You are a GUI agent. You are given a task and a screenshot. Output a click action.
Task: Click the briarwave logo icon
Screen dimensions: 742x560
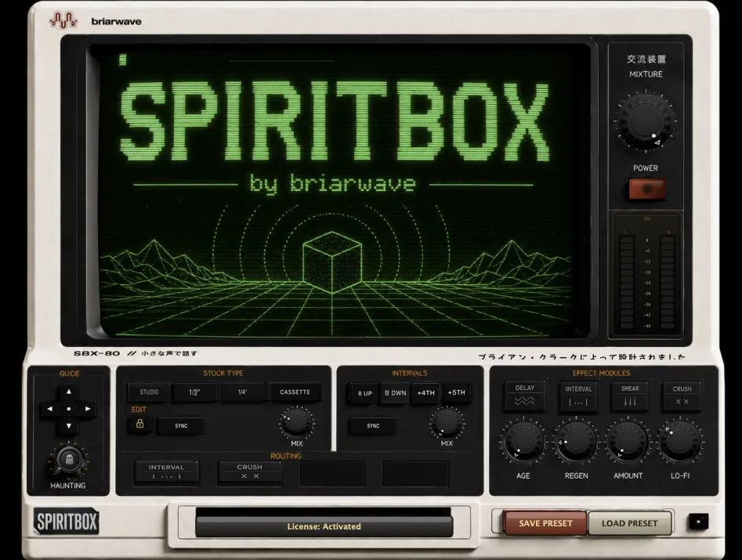[x=63, y=21]
